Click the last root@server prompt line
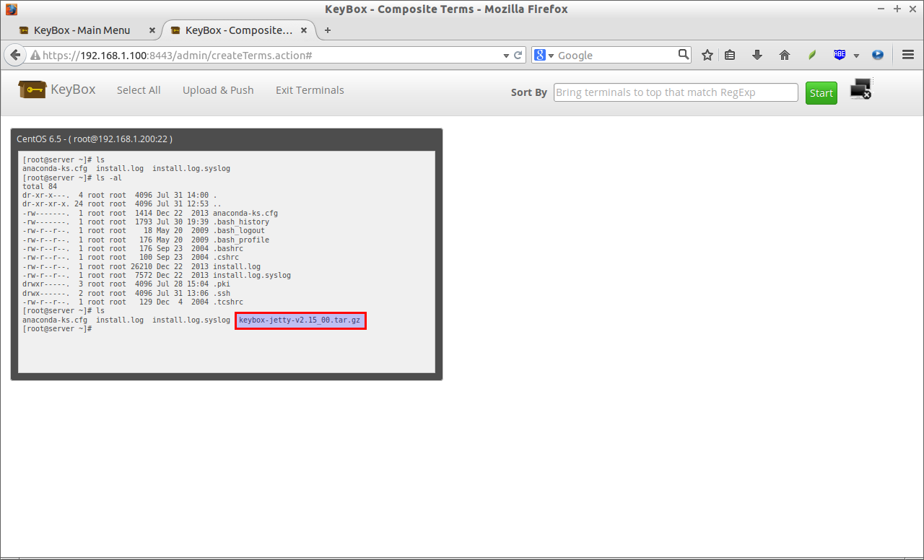 pyautogui.click(x=57, y=328)
